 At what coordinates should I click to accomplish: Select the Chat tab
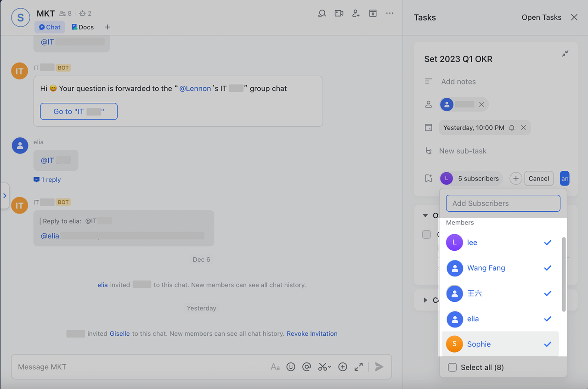[x=50, y=27]
